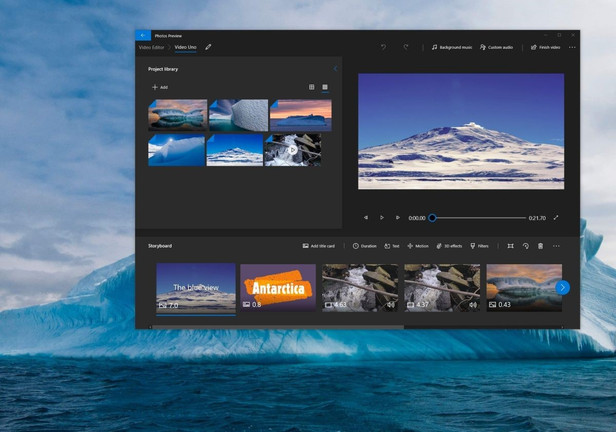Viewport: 616px width, 432px height.
Task: Open 3D effects for the clip
Action: coord(449,245)
